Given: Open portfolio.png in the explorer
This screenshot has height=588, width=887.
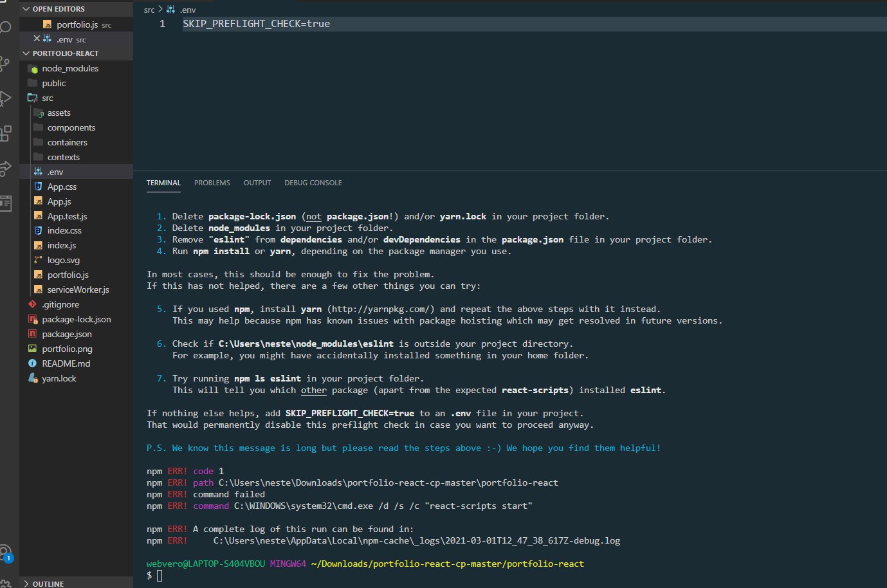Looking at the screenshot, I should tap(76, 349).
